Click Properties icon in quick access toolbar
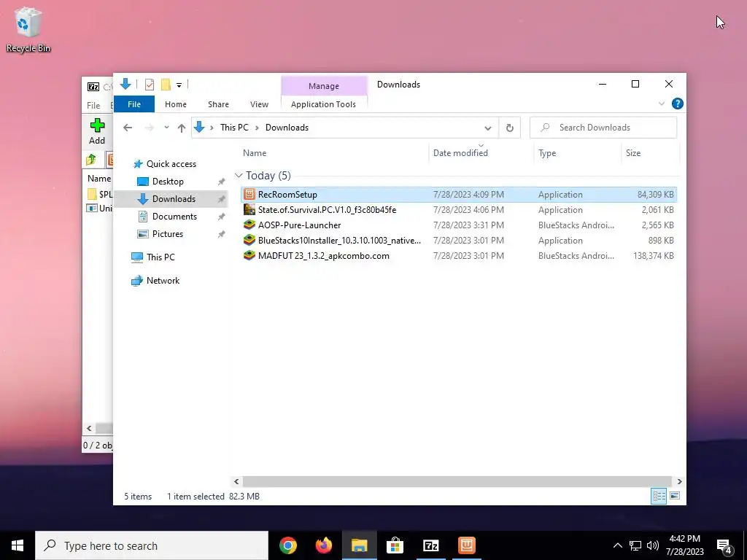This screenshot has height=560, width=747. [150, 85]
